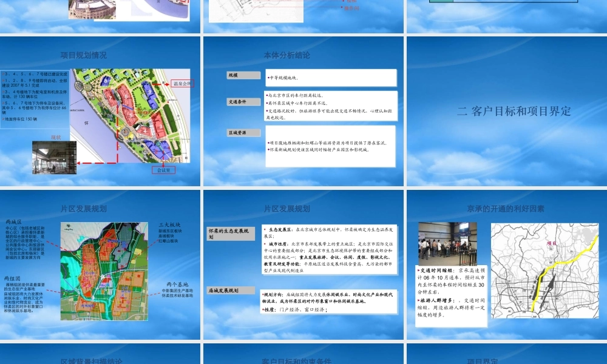Select the 片区发展规划 slide with 怀柔的生态发展规划 text
The width and height of the screenshot is (607, 364).
(303, 265)
